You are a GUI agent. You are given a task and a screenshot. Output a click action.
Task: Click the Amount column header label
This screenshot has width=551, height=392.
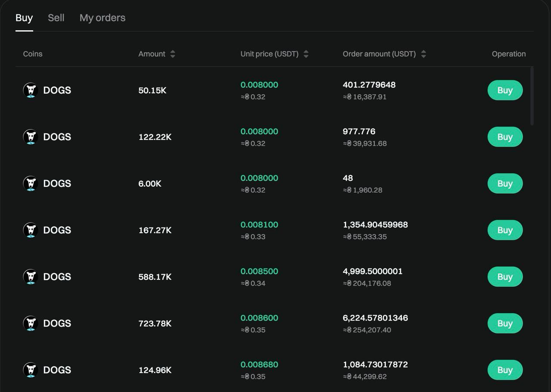point(152,54)
